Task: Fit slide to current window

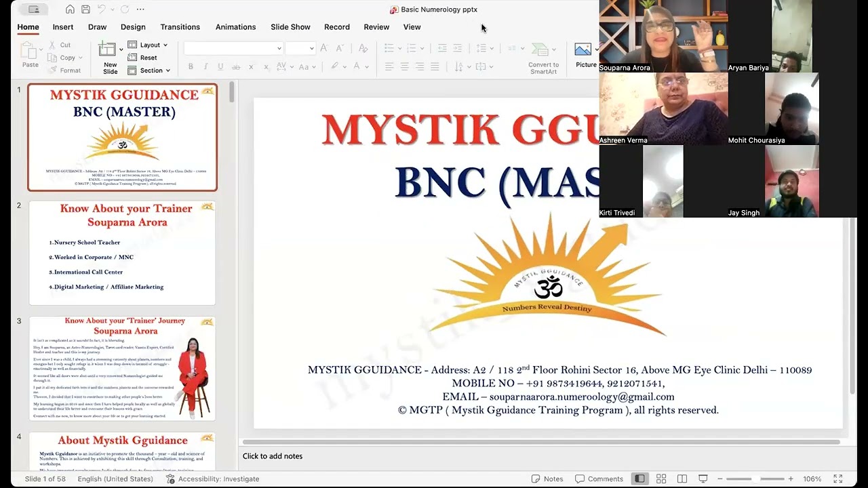Action: pyautogui.click(x=838, y=479)
